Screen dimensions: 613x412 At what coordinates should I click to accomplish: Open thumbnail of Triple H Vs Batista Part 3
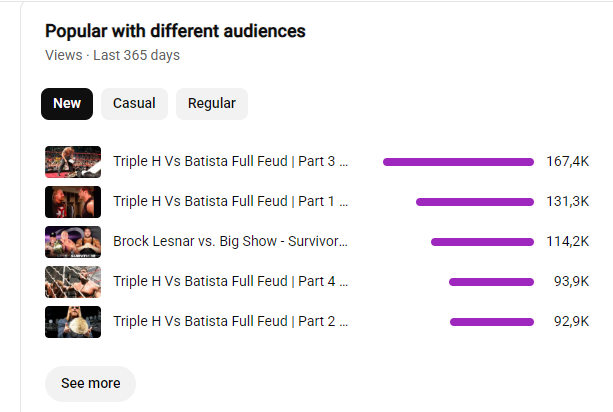pyautogui.click(x=73, y=162)
